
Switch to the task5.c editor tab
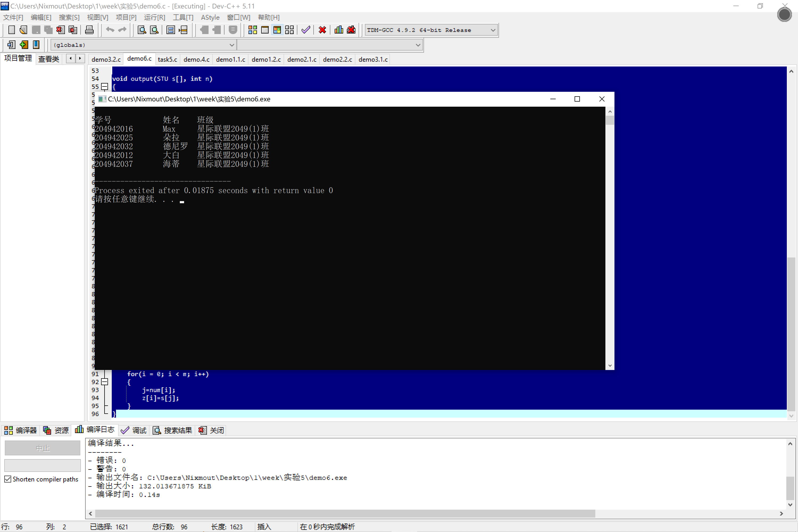[167, 59]
